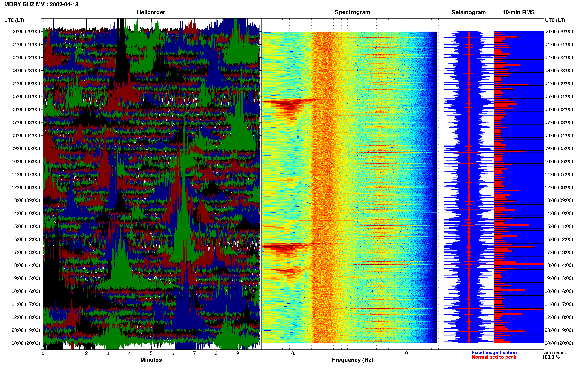Click the 'Helicorder' panel heading
The width and height of the screenshot is (588, 368).
pyautogui.click(x=151, y=12)
